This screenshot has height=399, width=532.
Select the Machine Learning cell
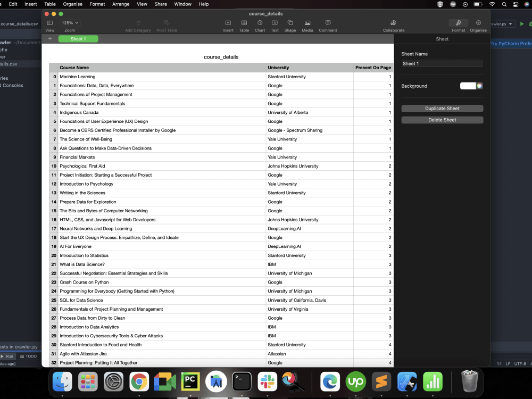point(162,77)
